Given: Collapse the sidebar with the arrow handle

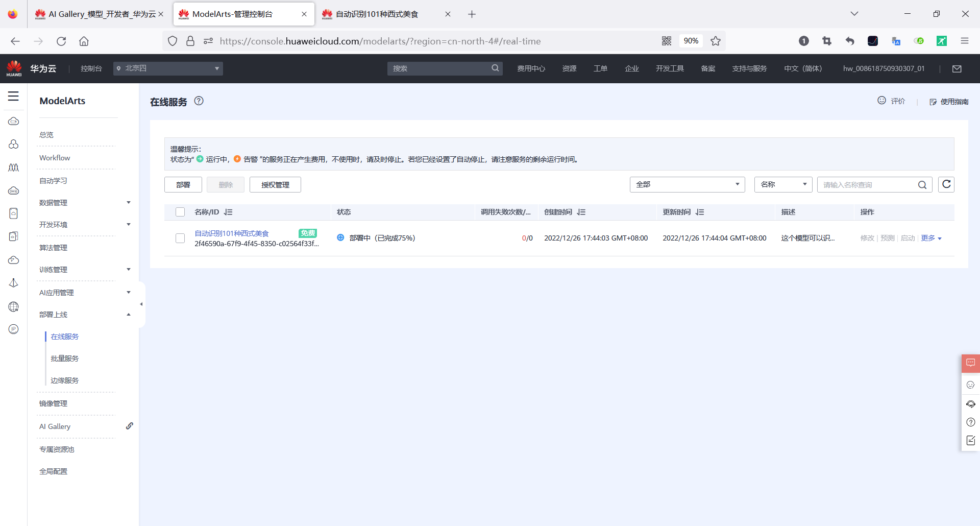Looking at the screenshot, I should pos(141,304).
